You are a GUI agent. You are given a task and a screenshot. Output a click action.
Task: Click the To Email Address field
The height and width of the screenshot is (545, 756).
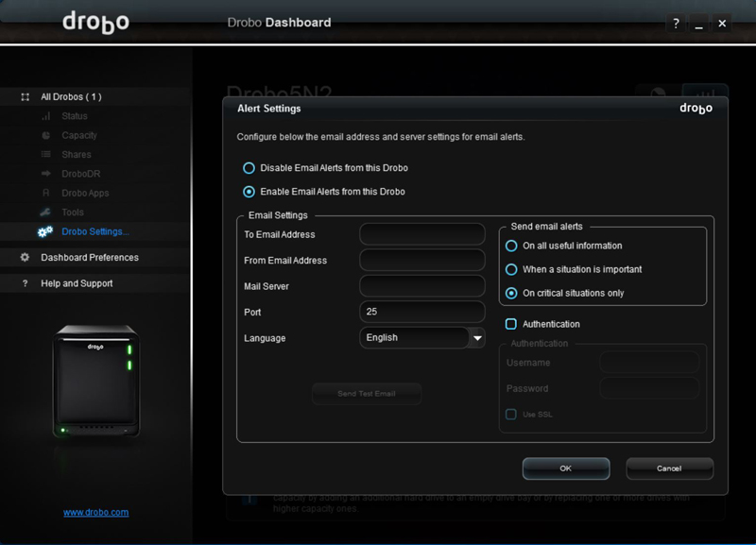pos(421,234)
